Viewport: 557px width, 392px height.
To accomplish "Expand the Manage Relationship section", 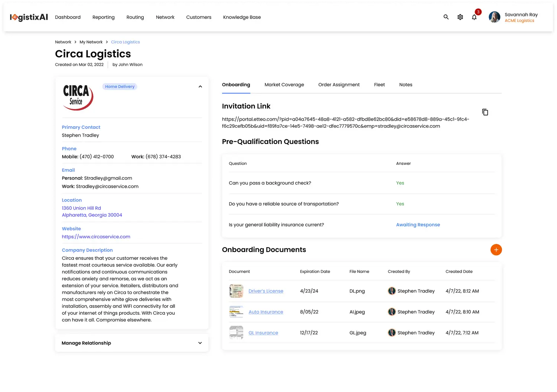I will [200, 343].
